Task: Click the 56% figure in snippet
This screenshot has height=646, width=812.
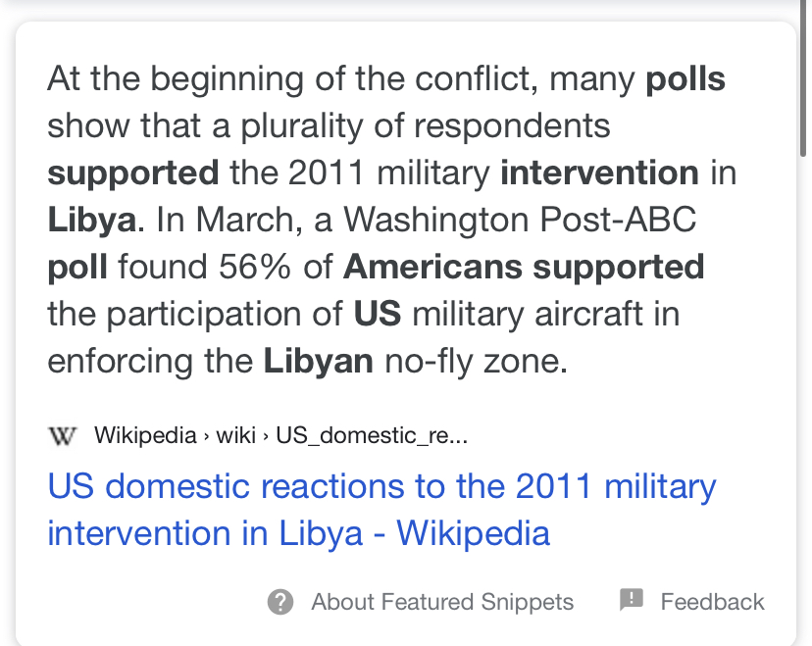Action: point(254,267)
